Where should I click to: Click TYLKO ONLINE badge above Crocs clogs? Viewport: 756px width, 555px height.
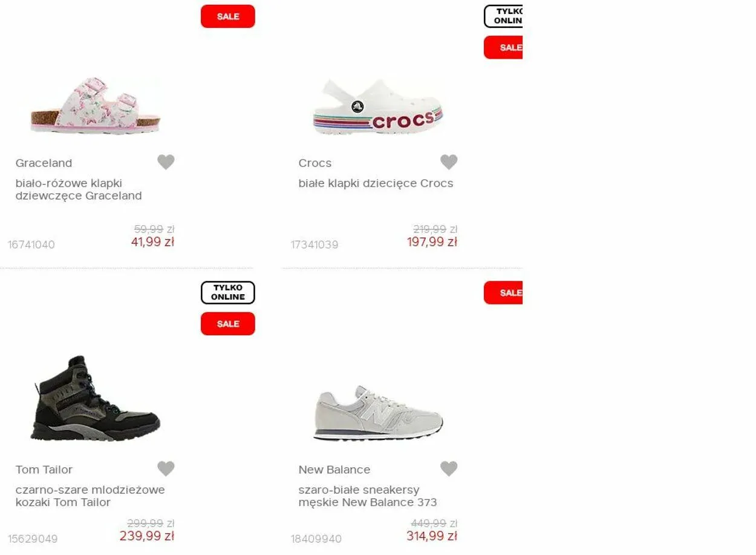[503, 16]
